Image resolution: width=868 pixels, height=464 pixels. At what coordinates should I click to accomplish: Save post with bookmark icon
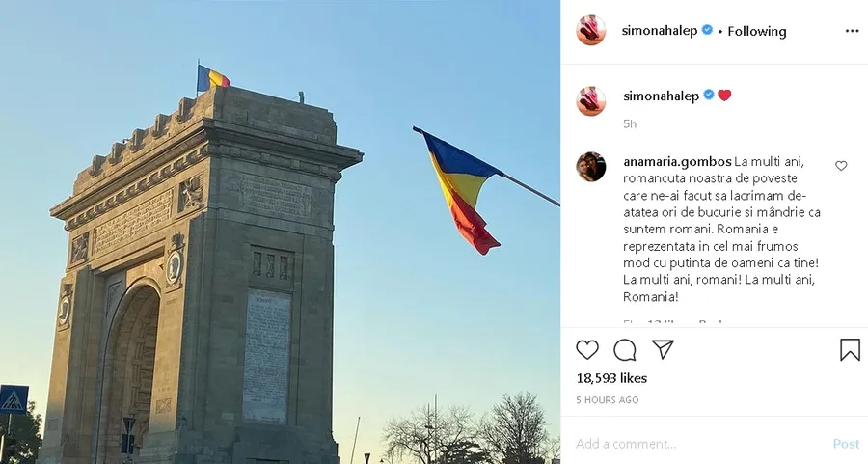tap(850, 350)
